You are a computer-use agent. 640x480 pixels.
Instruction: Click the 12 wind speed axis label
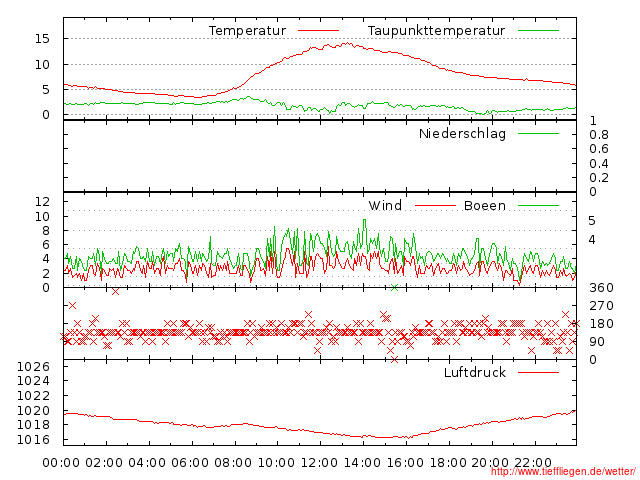[x=42, y=201]
